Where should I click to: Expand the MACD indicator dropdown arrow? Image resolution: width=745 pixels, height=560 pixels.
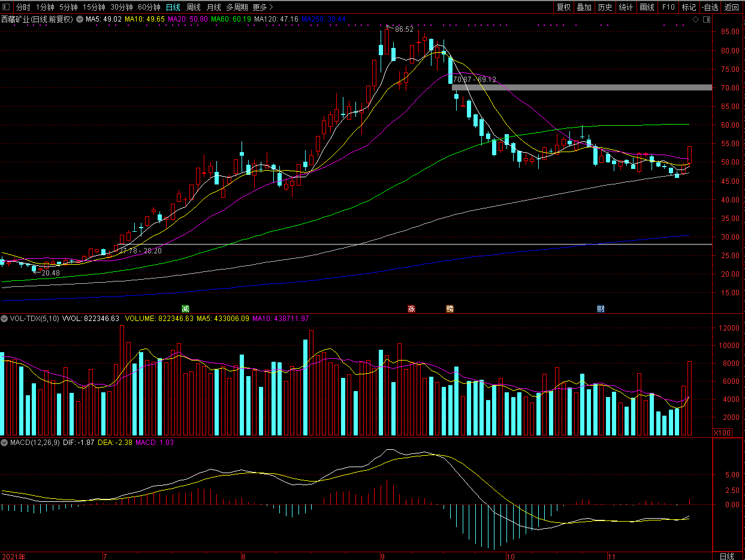(5, 443)
